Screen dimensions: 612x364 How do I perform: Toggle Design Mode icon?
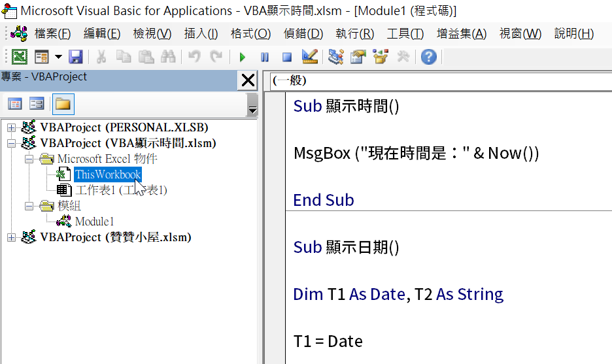click(x=310, y=57)
